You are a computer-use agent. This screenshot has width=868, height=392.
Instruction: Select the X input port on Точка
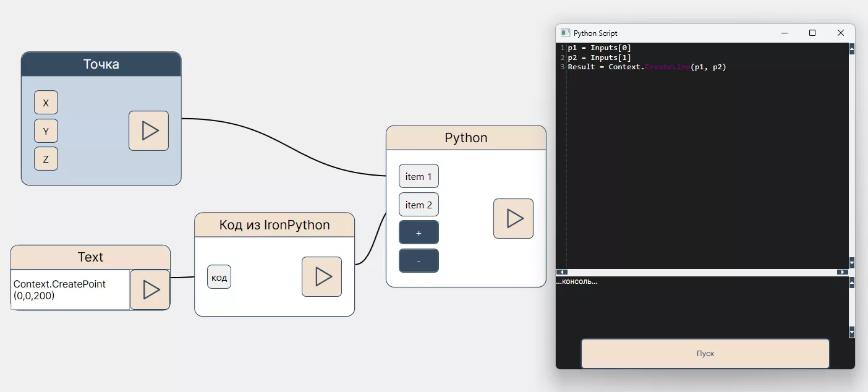click(x=46, y=103)
